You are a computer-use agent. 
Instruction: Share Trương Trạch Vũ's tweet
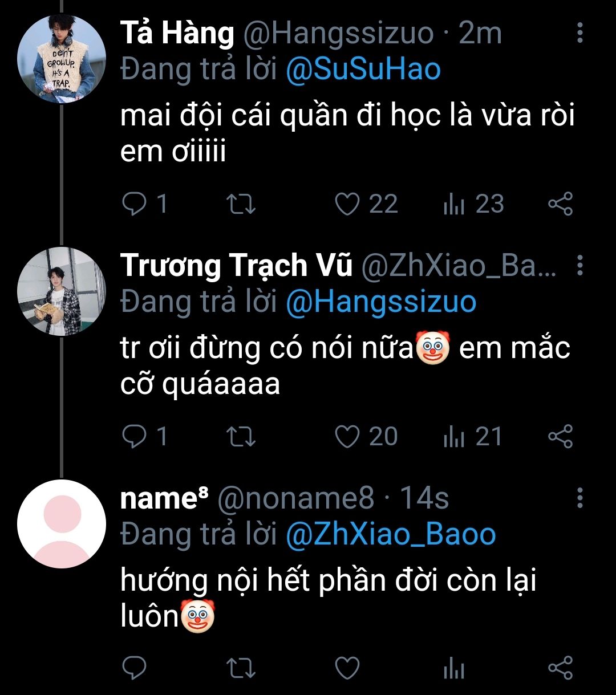(x=560, y=436)
